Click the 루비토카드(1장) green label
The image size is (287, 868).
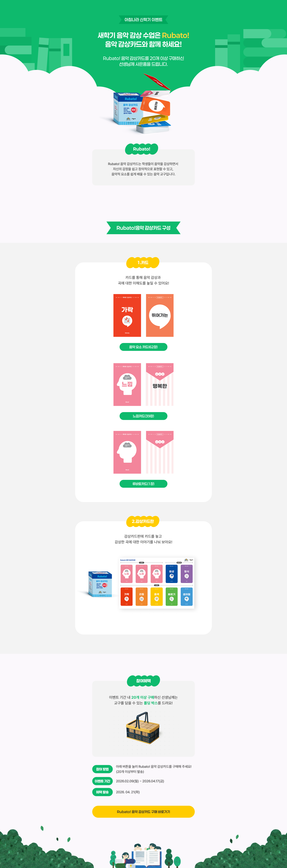pyautogui.click(x=143, y=484)
